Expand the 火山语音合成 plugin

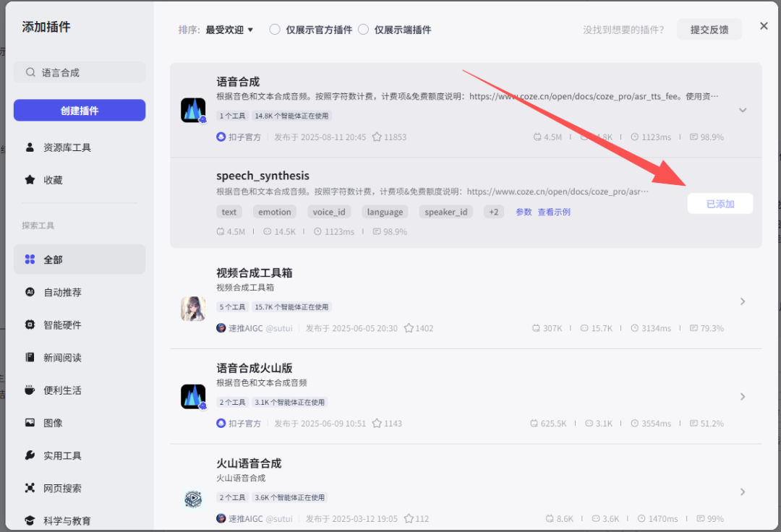pyautogui.click(x=743, y=492)
